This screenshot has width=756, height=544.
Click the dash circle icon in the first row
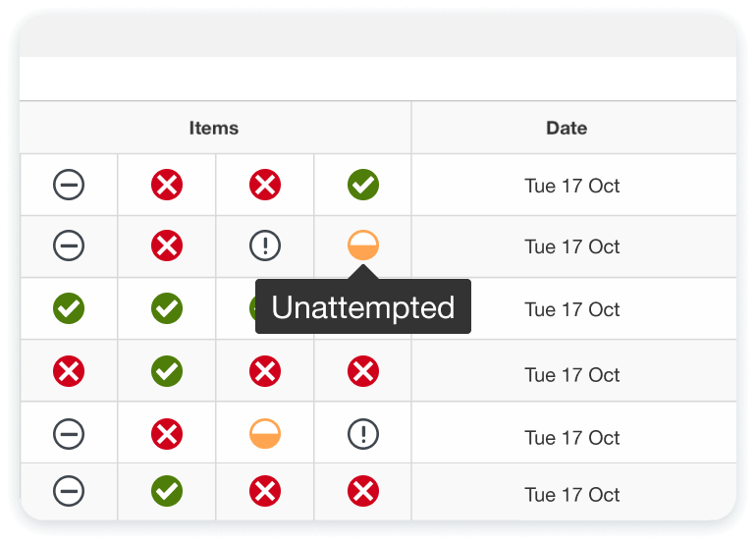(69, 185)
